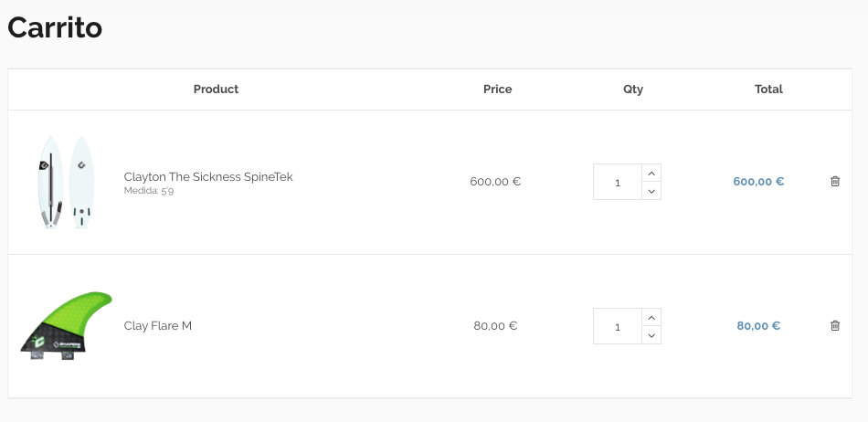Delete Clayton The Sickness SpineTek from cart
The height and width of the screenshot is (422, 868).
click(835, 182)
